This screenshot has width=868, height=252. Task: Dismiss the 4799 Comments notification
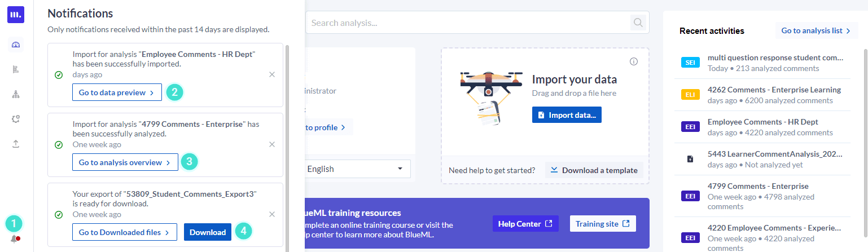click(272, 144)
